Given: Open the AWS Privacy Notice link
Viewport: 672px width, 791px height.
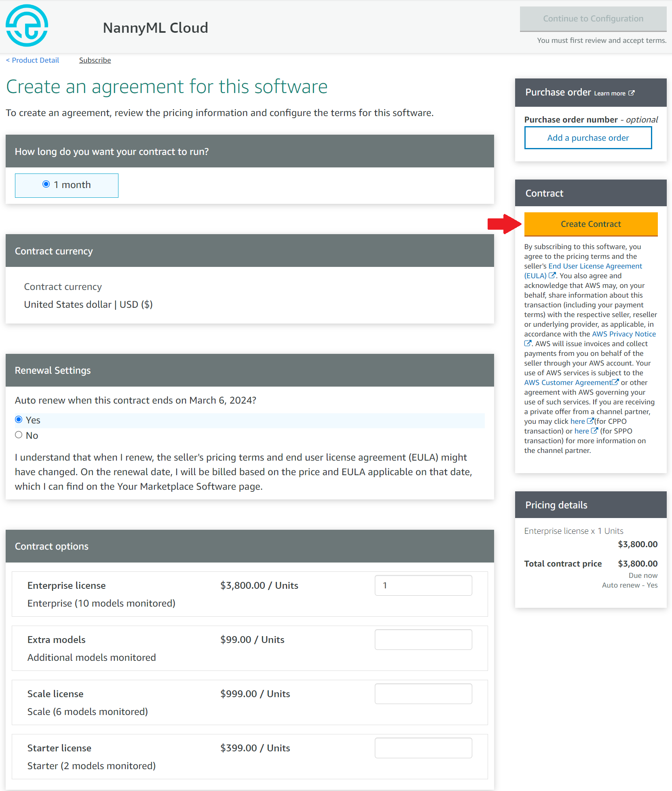Looking at the screenshot, I should (623, 334).
